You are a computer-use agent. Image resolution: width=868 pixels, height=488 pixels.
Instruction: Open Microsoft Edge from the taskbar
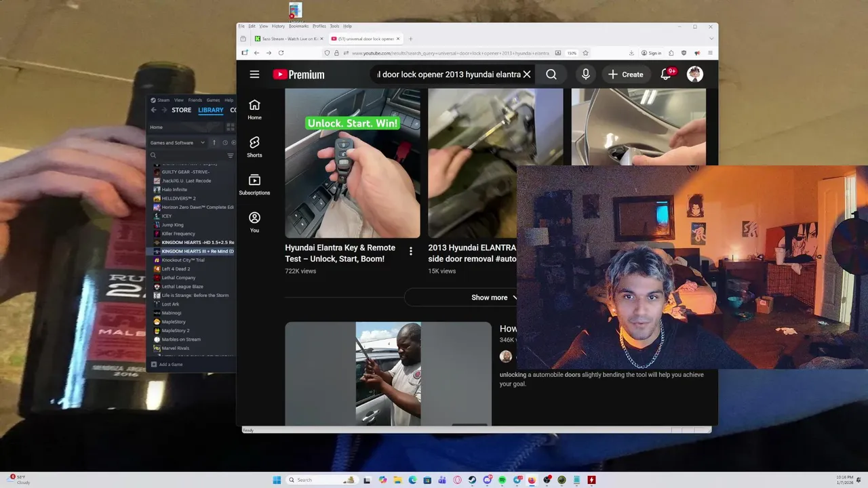(412, 480)
